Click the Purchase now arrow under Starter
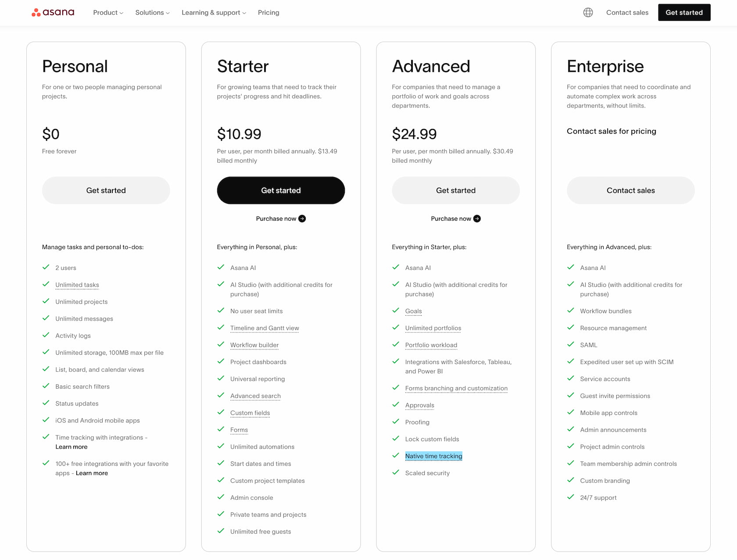Image resolution: width=737 pixels, height=560 pixels. coord(302,218)
